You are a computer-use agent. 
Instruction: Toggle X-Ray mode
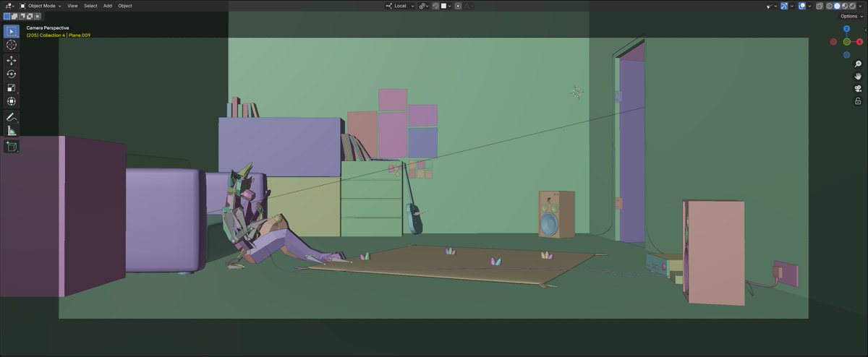pyautogui.click(x=820, y=6)
